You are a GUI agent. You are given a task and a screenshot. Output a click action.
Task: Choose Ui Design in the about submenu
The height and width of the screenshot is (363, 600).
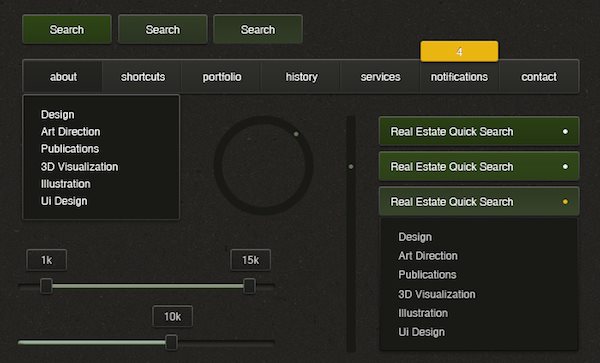[x=64, y=201]
